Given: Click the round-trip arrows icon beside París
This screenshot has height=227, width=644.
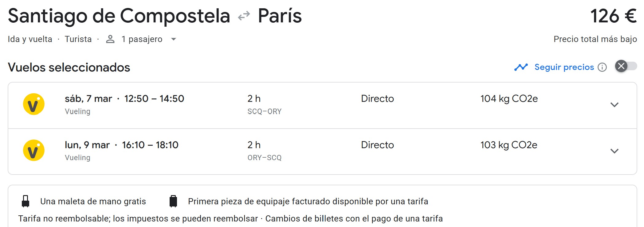Looking at the screenshot, I should 244,16.
